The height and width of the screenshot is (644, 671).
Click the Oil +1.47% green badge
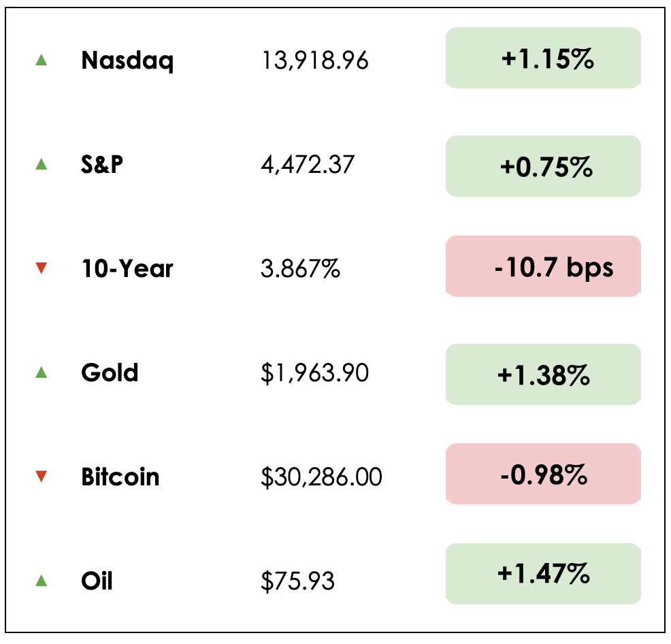click(x=543, y=574)
